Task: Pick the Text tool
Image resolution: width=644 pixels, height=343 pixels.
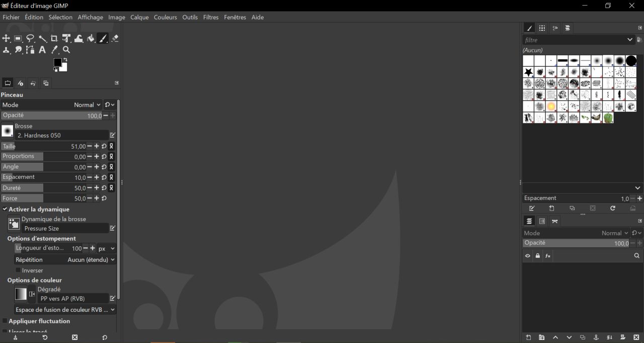Action: (42, 49)
